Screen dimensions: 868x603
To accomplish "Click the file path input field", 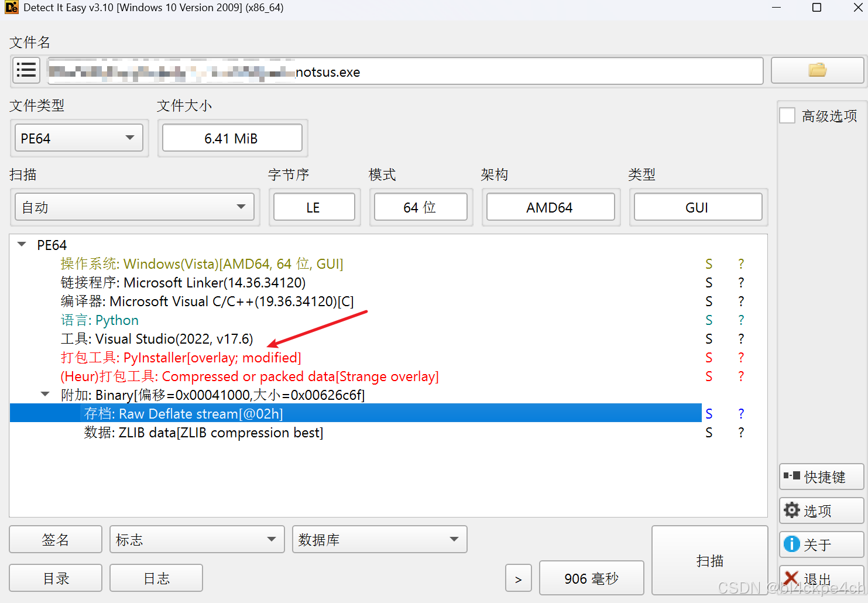I will pyautogui.click(x=405, y=71).
